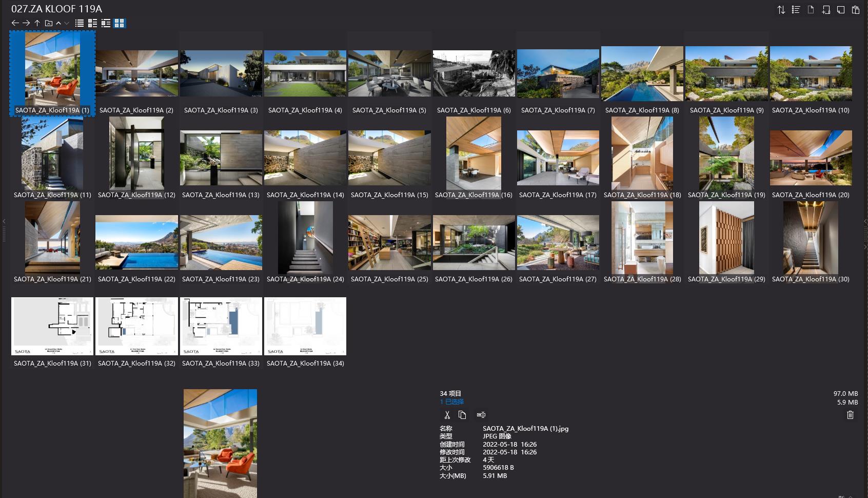Paste from the clipboard
Screen dimensions: 868x498
pos(855,10)
